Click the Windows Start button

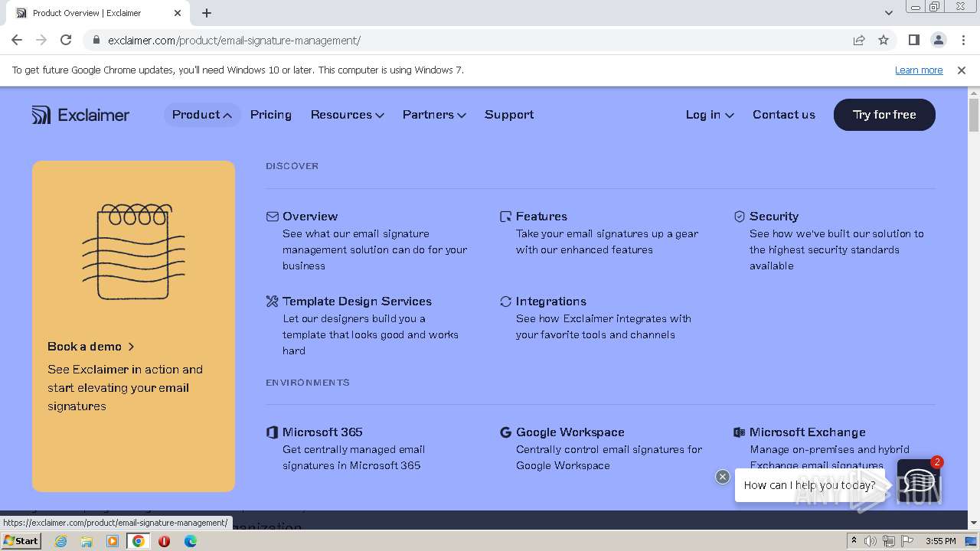point(21,541)
